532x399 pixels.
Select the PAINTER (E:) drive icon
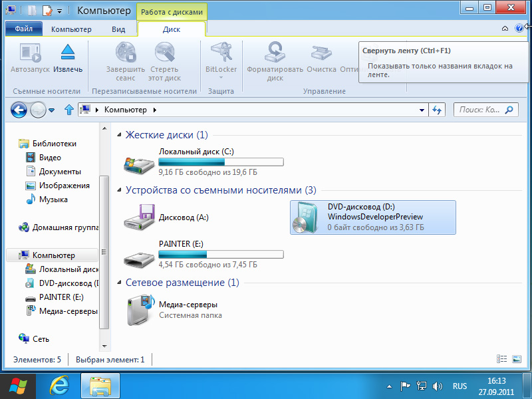click(139, 260)
